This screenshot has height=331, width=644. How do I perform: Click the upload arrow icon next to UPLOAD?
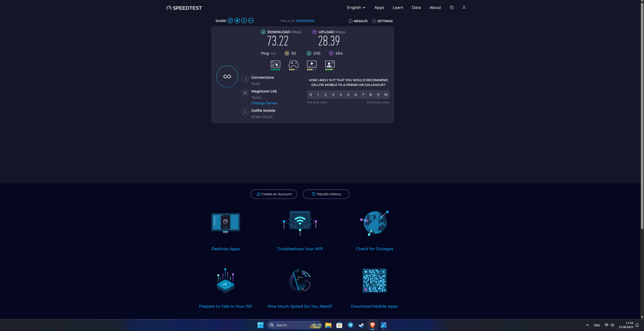coord(314,32)
